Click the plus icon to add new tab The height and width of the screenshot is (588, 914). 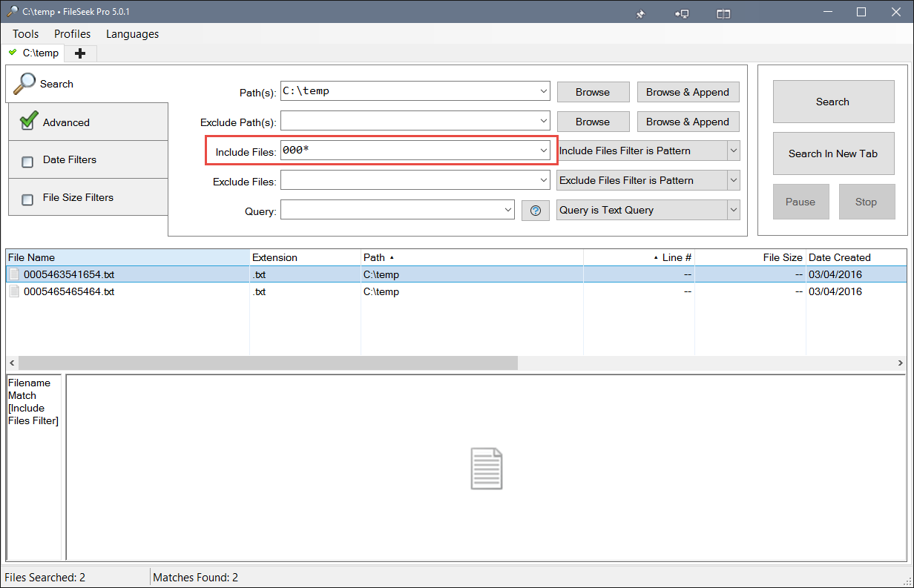click(x=80, y=53)
